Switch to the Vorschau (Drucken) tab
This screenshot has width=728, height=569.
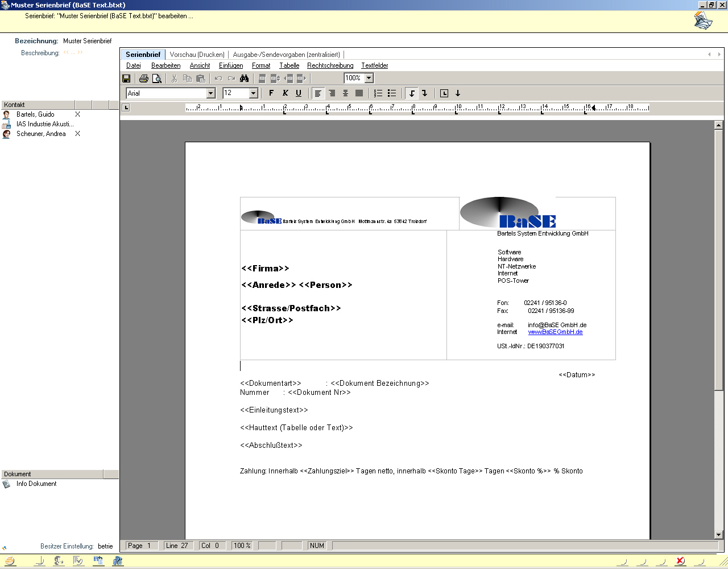[197, 55]
